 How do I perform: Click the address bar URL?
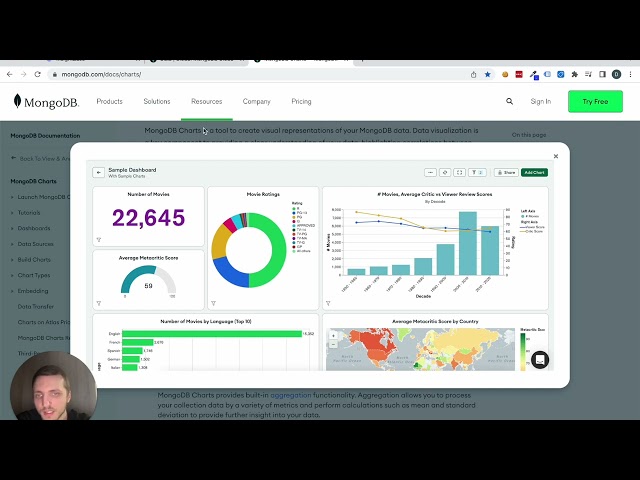(x=101, y=74)
